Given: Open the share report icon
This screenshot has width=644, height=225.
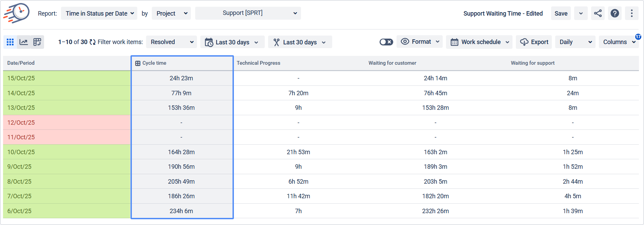Looking at the screenshot, I should pos(598,13).
